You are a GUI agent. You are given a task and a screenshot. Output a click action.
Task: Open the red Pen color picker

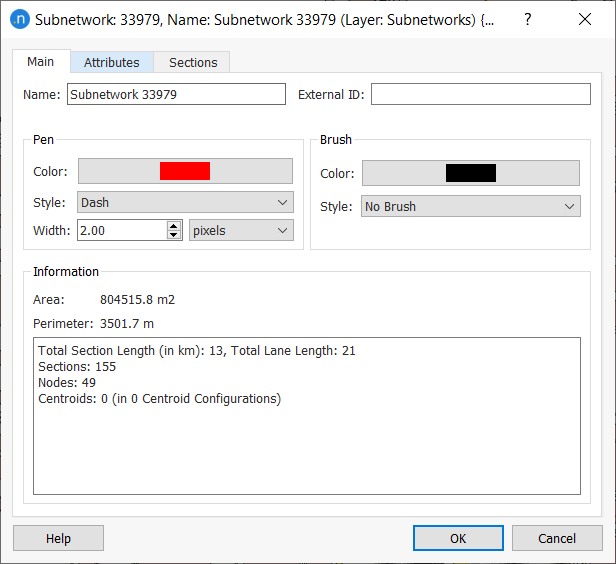tap(185, 171)
